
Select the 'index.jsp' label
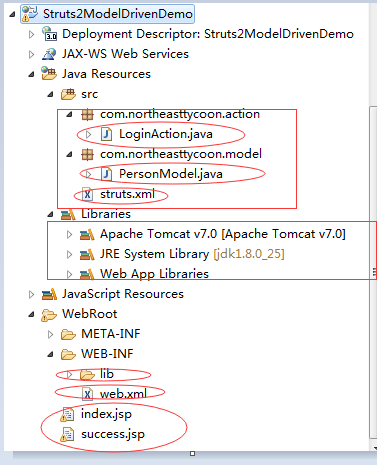pyautogui.click(x=106, y=414)
